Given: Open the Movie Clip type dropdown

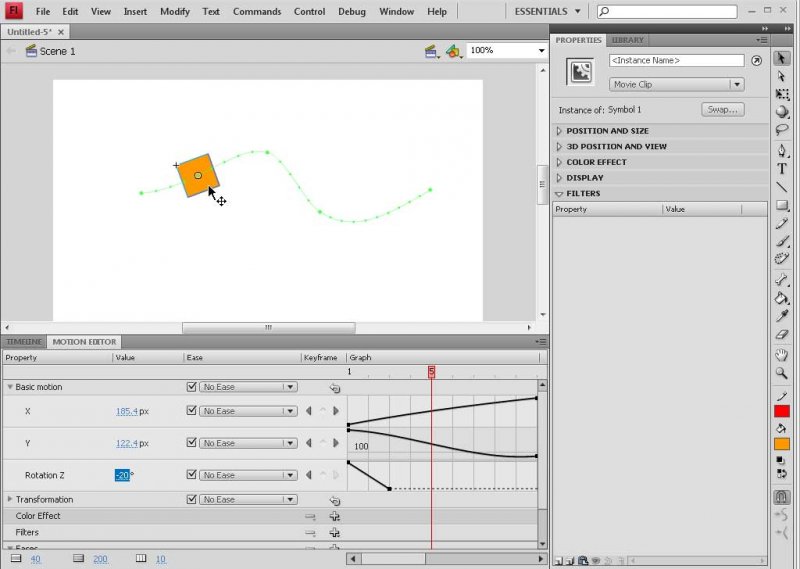Looking at the screenshot, I should pos(676,85).
